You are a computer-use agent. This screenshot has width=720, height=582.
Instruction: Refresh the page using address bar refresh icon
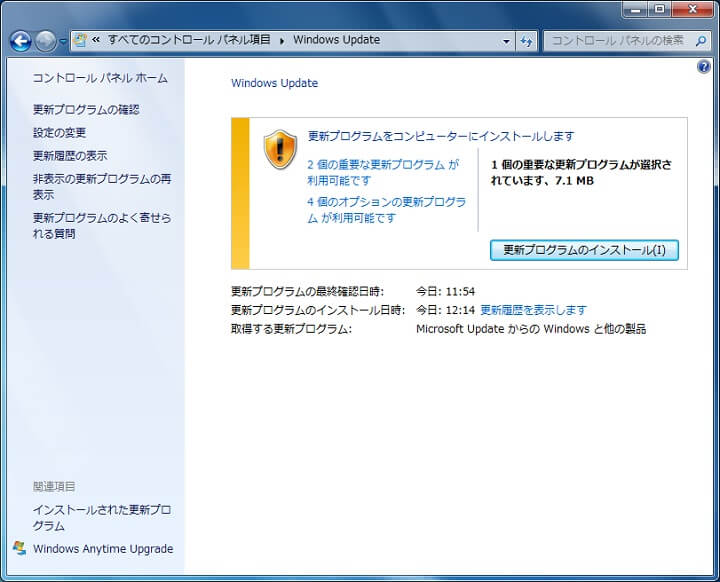pos(526,41)
